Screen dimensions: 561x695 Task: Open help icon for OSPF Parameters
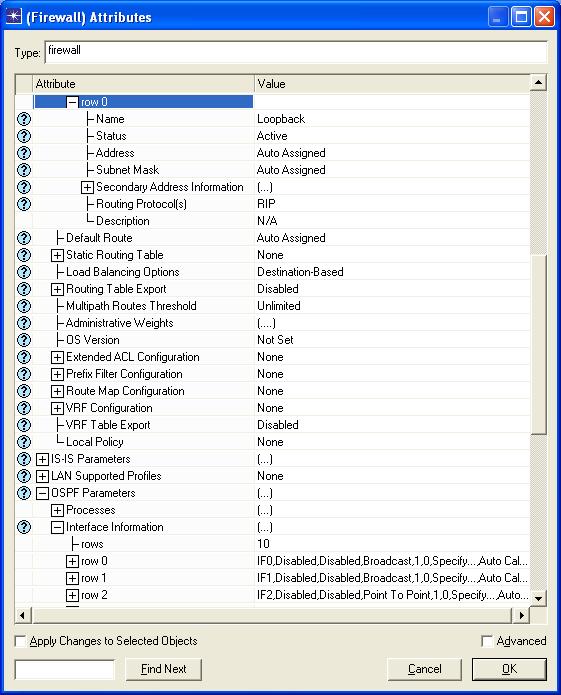[x=24, y=493]
